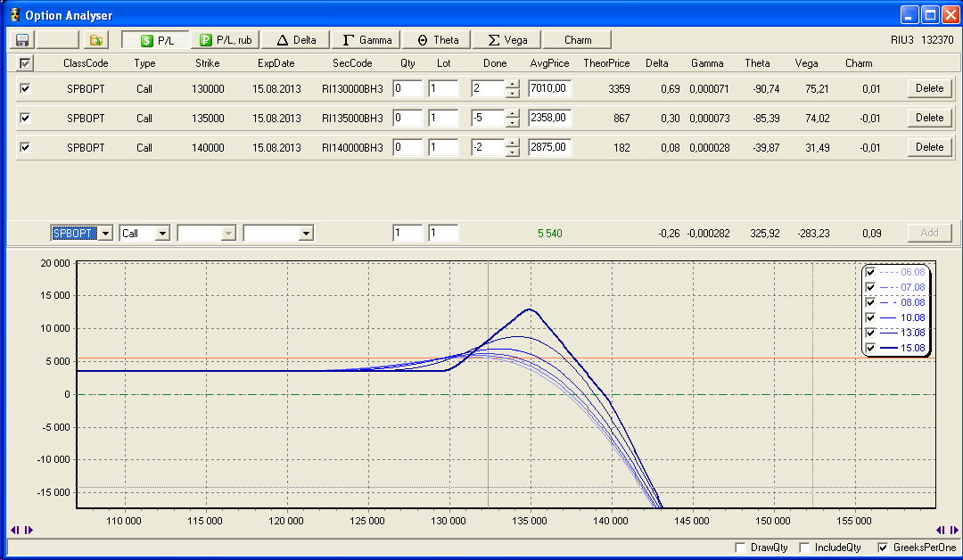
Task: Display the Gamma chart
Action: pos(366,40)
